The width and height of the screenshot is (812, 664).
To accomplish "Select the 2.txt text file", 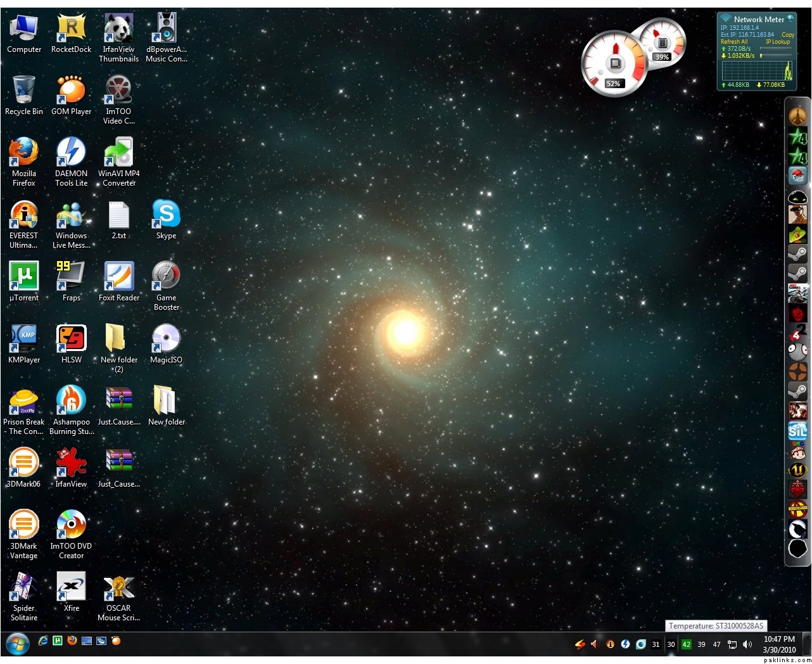I will [x=118, y=215].
